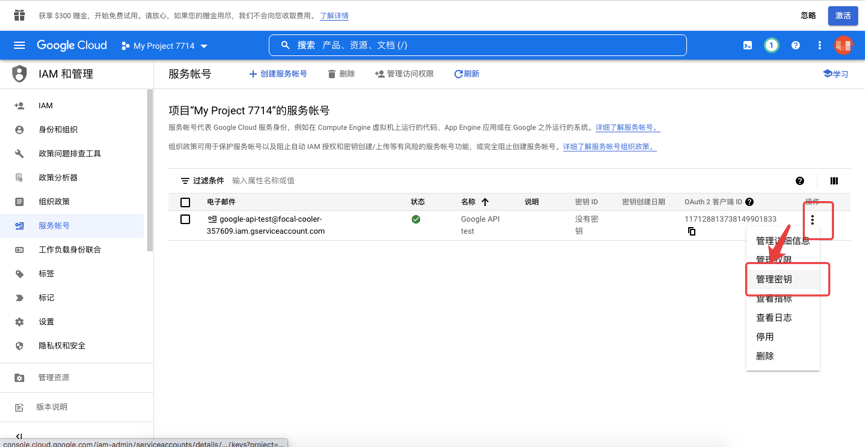Select 删除 from the context menu
865x447 pixels.
point(765,356)
